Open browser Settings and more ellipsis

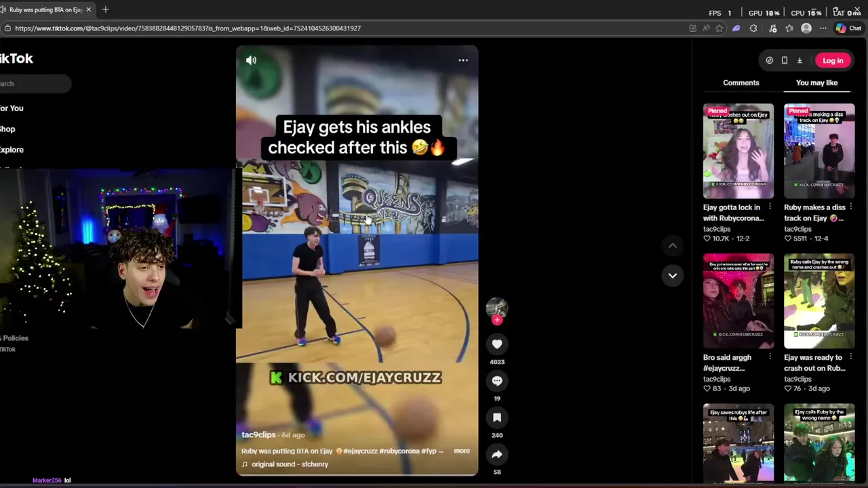823,28
